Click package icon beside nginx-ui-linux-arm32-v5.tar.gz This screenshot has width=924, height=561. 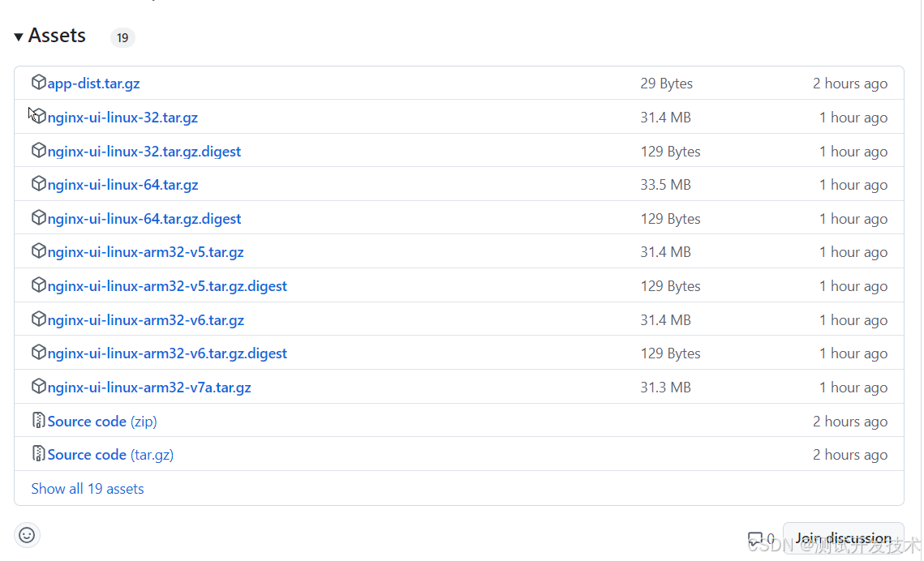click(38, 251)
